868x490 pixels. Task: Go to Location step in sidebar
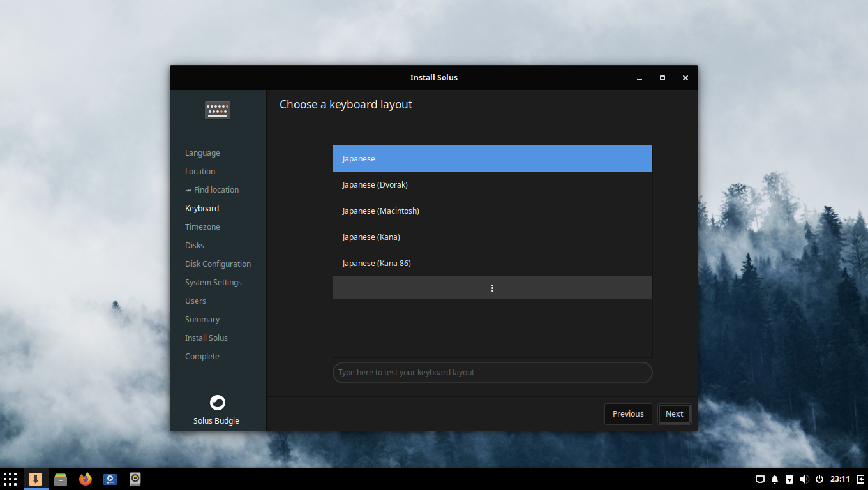point(200,172)
